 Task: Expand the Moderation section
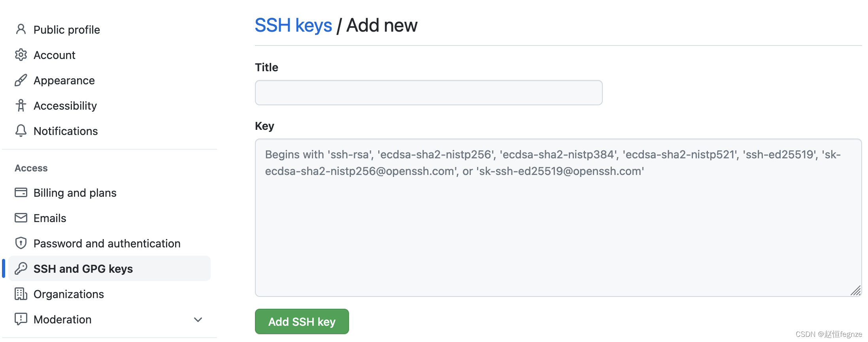pos(198,319)
